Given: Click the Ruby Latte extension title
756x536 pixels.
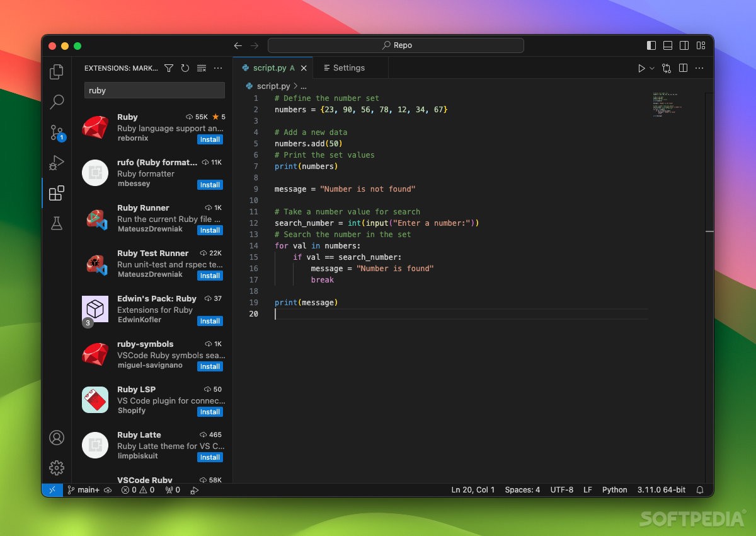Looking at the screenshot, I should coord(139,434).
